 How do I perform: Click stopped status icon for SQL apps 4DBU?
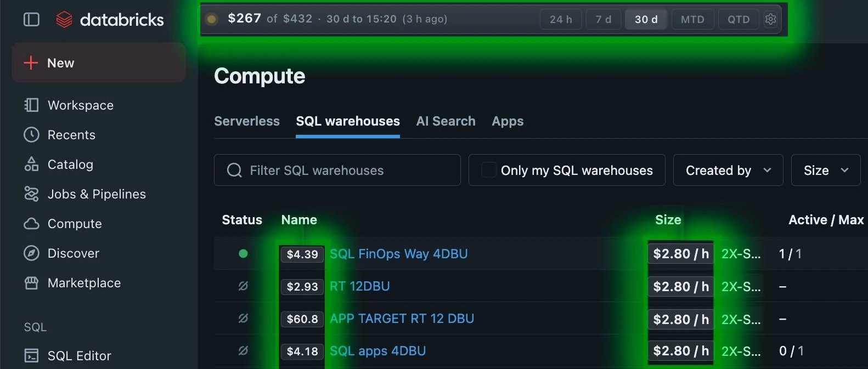coord(243,351)
